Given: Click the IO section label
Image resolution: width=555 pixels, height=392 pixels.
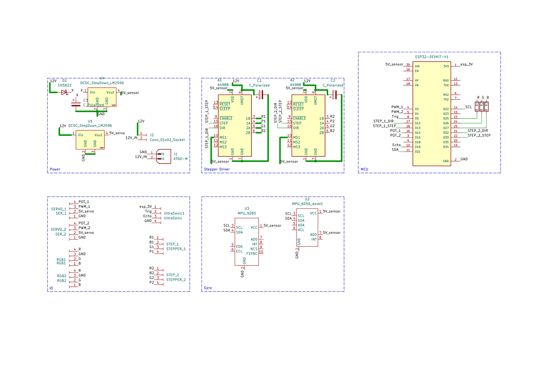Looking at the screenshot, I should tap(51, 288).
